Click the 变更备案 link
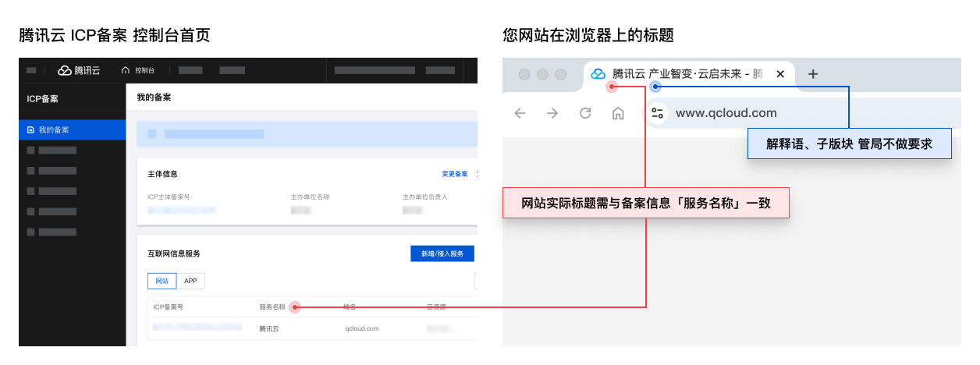The height and width of the screenshot is (365, 980). click(x=454, y=174)
